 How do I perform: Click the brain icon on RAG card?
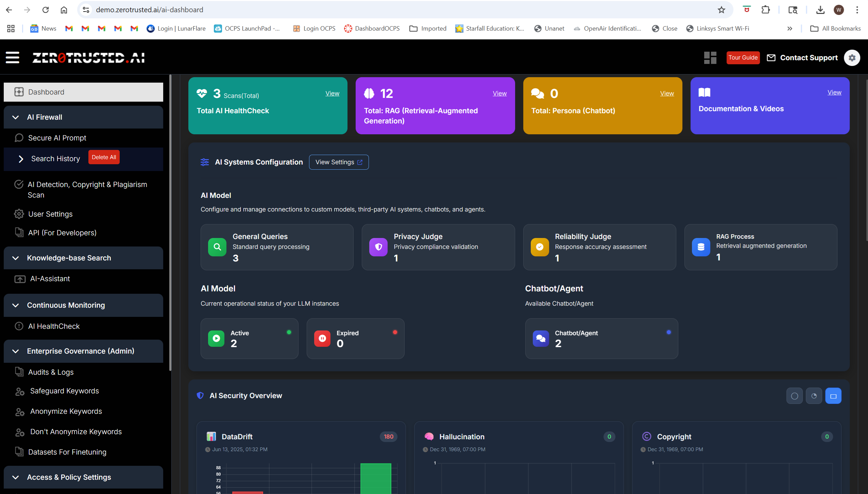click(x=369, y=93)
